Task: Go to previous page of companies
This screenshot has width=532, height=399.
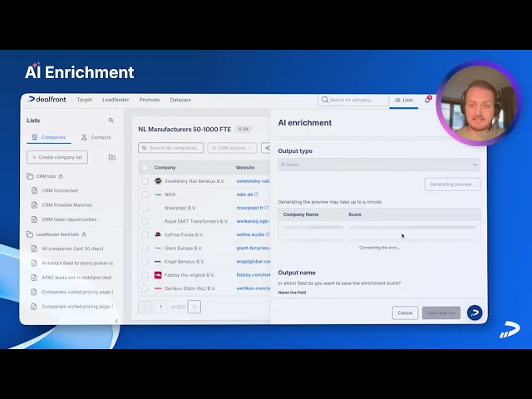Action: pos(145,307)
